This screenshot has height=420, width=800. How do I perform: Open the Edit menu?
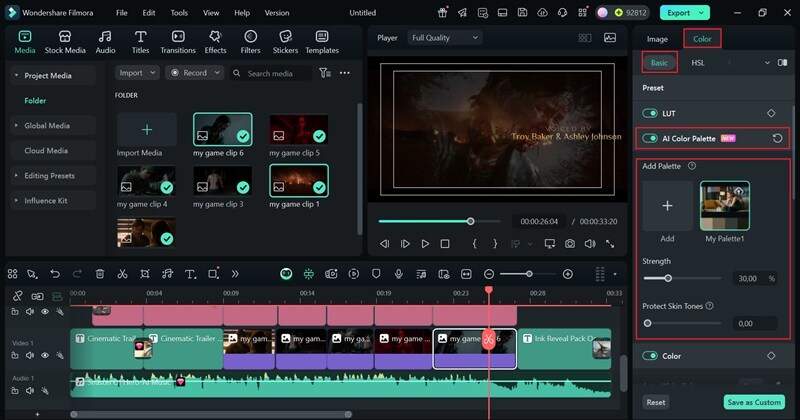[148, 13]
